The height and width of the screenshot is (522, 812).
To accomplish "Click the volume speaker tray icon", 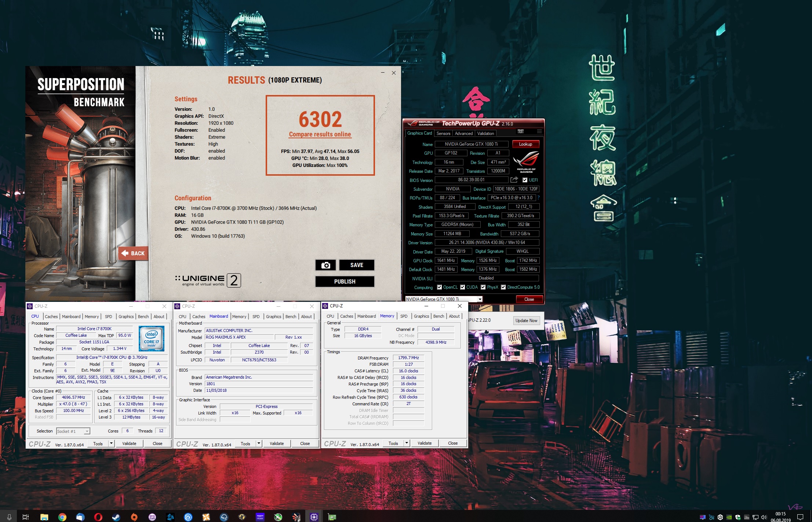I will pos(764,517).
